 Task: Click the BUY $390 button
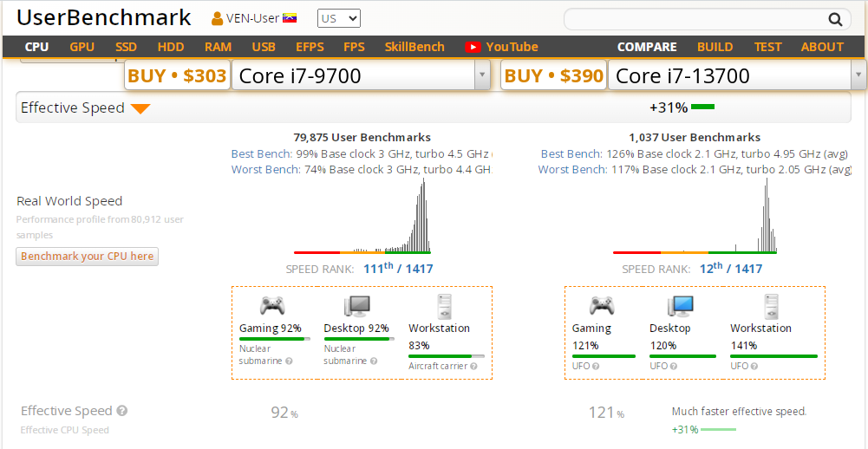pos(553,75)
